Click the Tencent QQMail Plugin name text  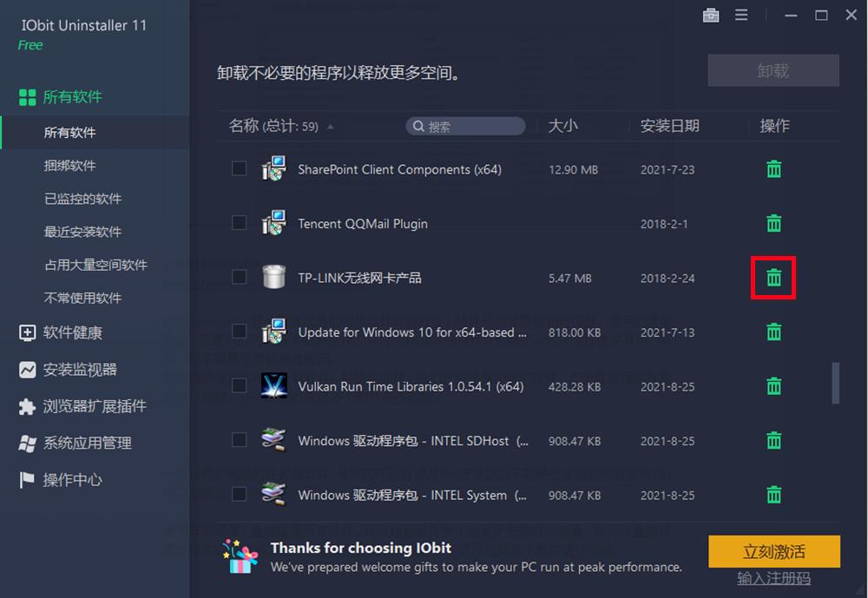(x=363, y=224)
